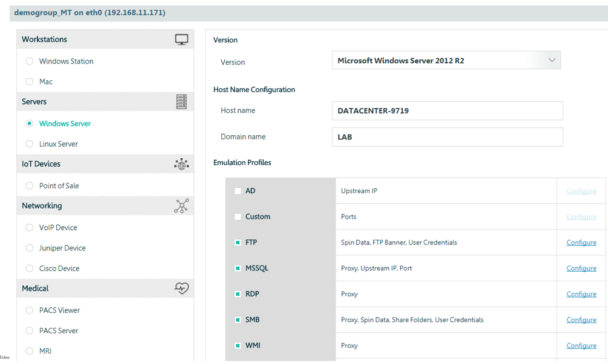Enable the Custom emulation profile checkbox
The image size is (608, 364).
click(238, 217)
